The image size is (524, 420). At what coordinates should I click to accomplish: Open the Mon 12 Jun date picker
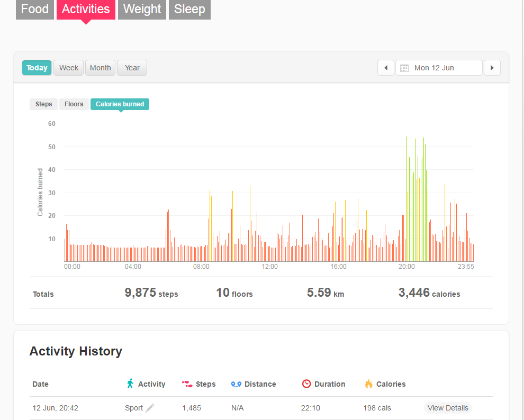tap(439, 68)
